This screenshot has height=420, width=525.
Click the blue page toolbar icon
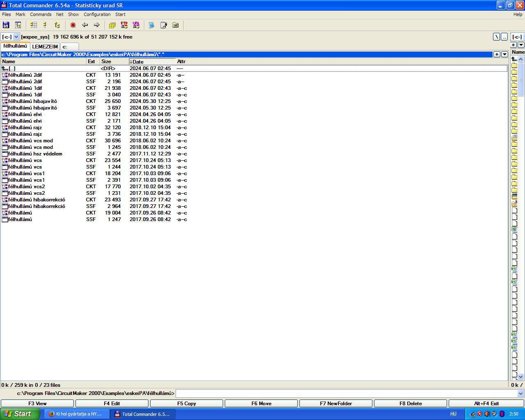point(152,25)
